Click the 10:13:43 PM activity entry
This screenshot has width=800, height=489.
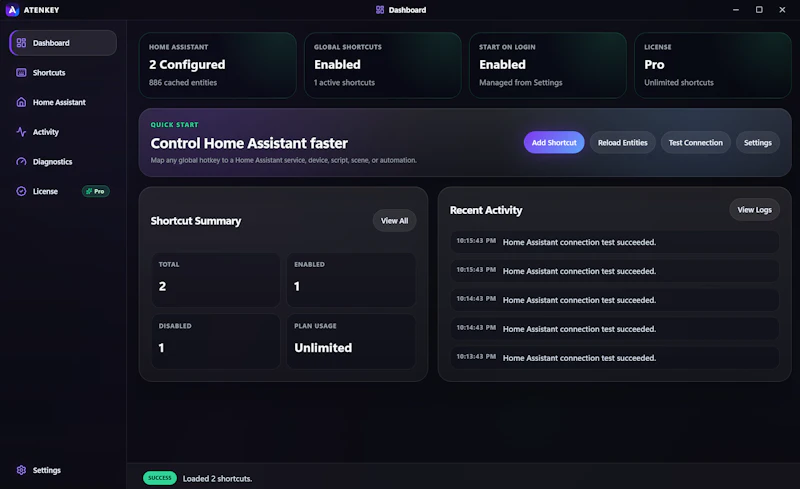tap(614, 358)
